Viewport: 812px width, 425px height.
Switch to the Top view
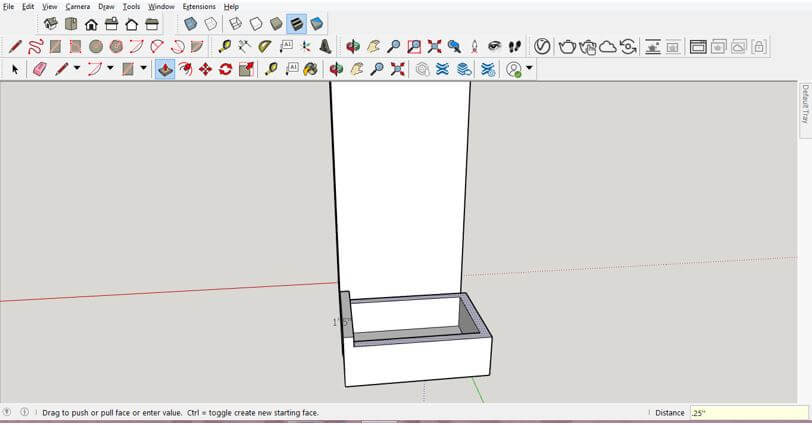[x=70, y=24]
